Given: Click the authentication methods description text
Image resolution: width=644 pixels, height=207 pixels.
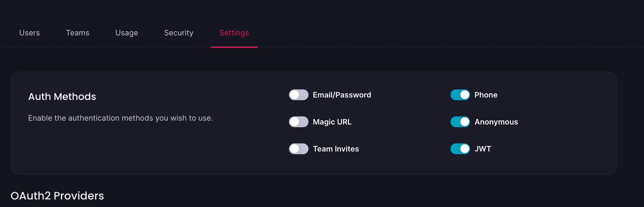Looking at the screenshot, I should pyautogui.click(x=120, y=118).
